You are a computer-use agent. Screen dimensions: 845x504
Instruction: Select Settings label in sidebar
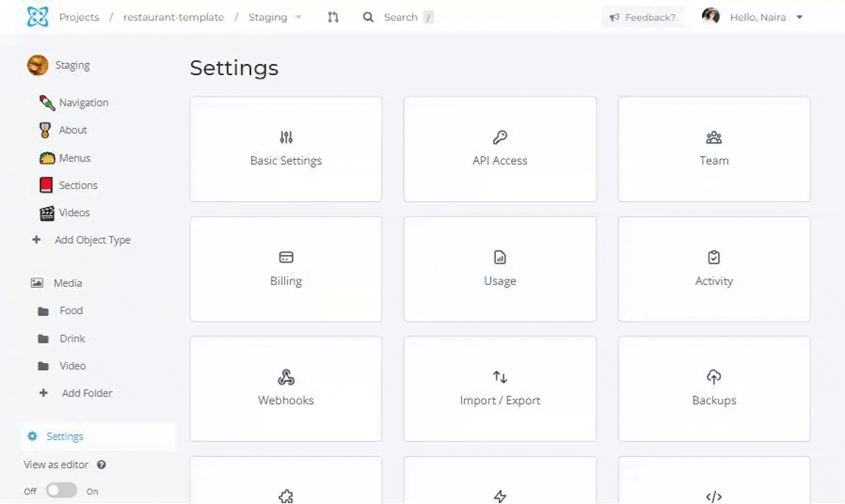pyautogui.click(x=65, y=436)
